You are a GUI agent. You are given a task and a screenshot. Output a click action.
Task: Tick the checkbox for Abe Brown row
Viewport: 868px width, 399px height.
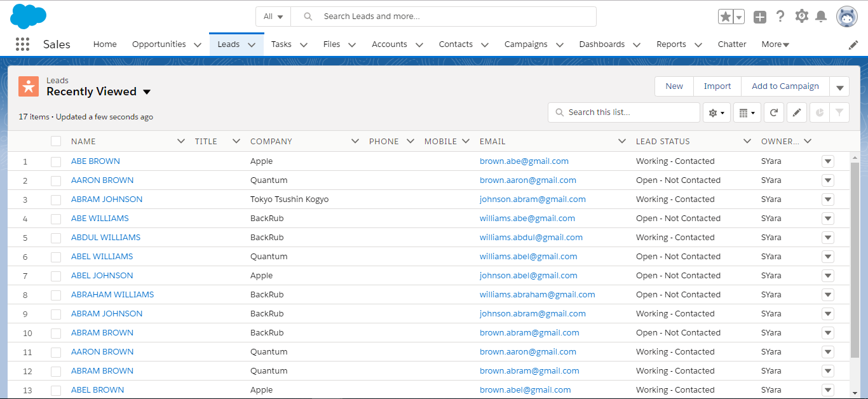pyautogui.click(x=56, y=161)
